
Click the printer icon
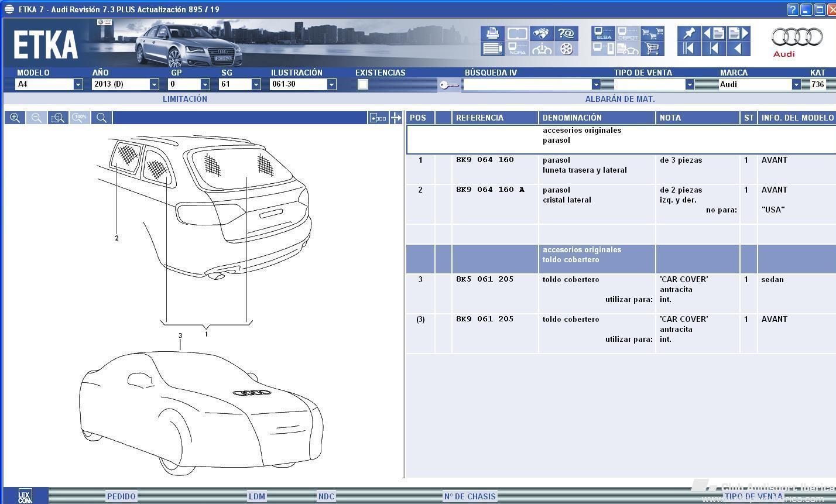click(x=492, y=33)
